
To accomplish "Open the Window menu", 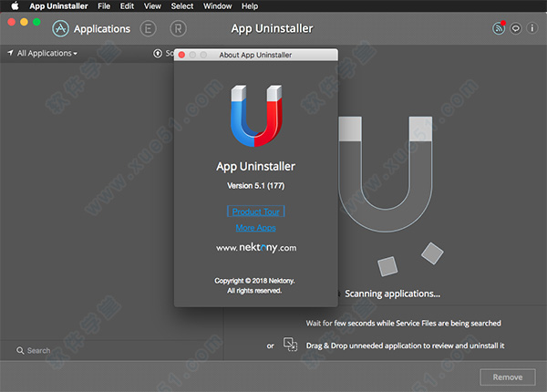I will pos(217,6).
